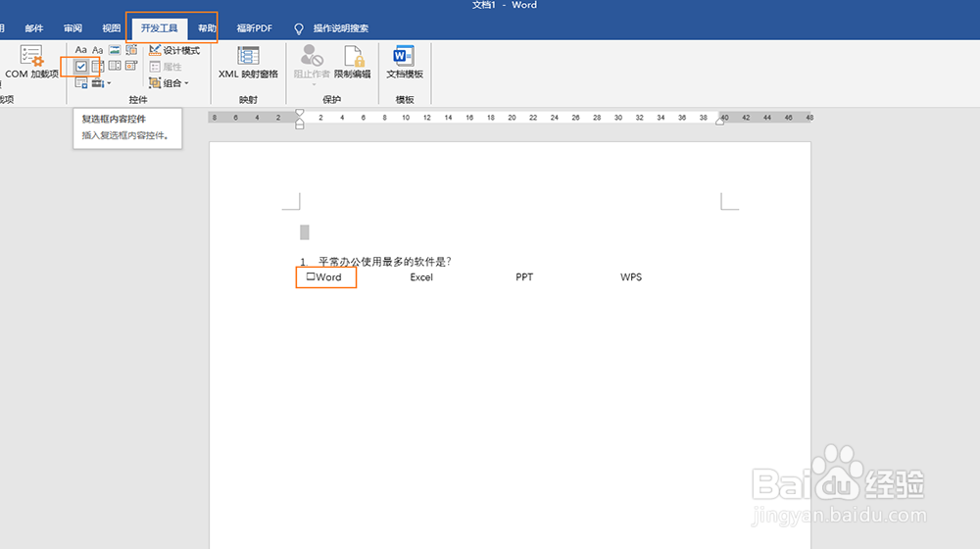The image size is (980, 549).
Task: Open the XML Mapping Pane
Action: tap(248, 62)
